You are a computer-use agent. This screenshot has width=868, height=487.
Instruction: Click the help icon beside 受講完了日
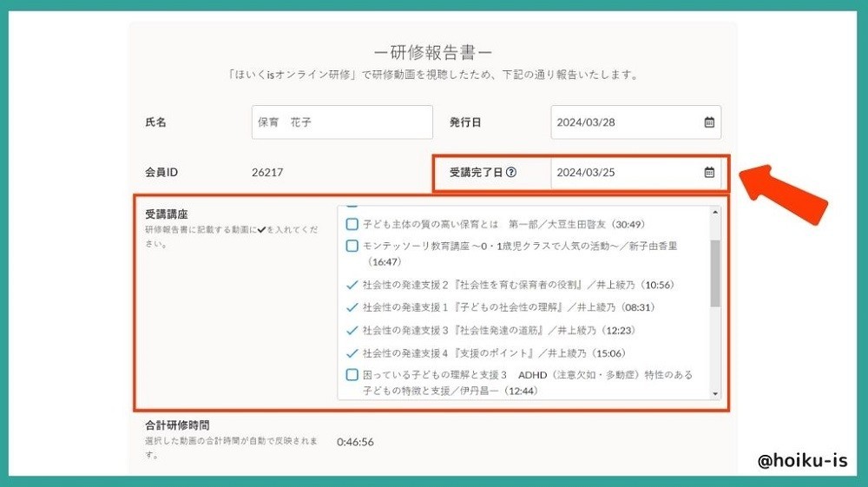[511, 172]
